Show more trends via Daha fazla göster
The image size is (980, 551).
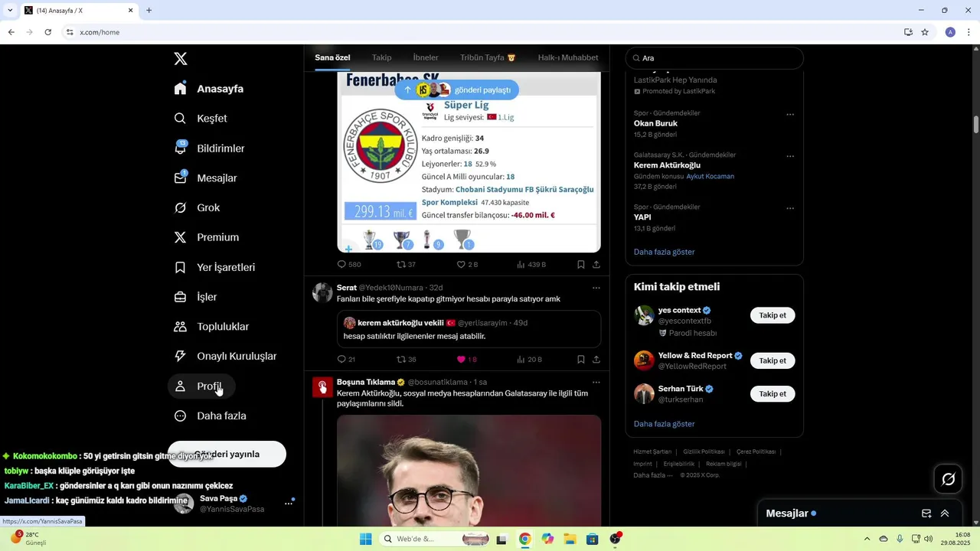tap(664, 252)
